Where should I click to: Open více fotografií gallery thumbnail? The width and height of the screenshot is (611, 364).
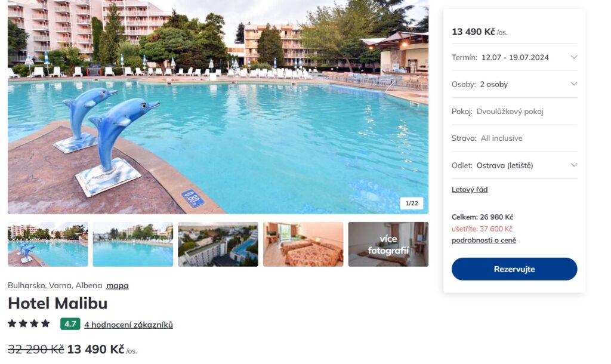[x=388, y=244]
